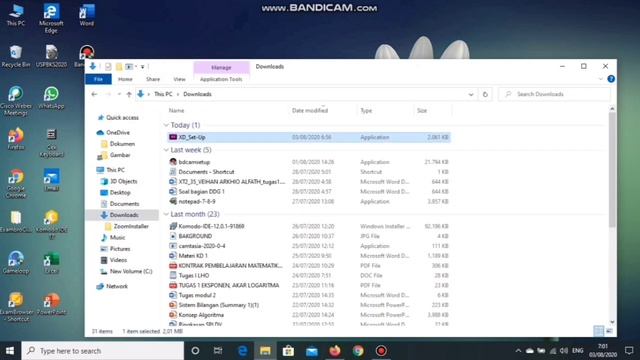Sort by the Type column
This screenshot has width=640, height=360.
366,111
